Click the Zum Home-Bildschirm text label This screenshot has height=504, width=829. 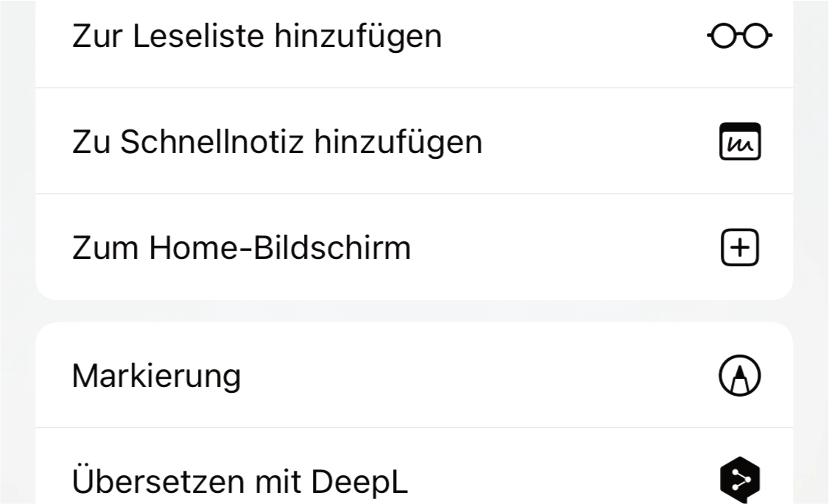click(x=242, y=246)
